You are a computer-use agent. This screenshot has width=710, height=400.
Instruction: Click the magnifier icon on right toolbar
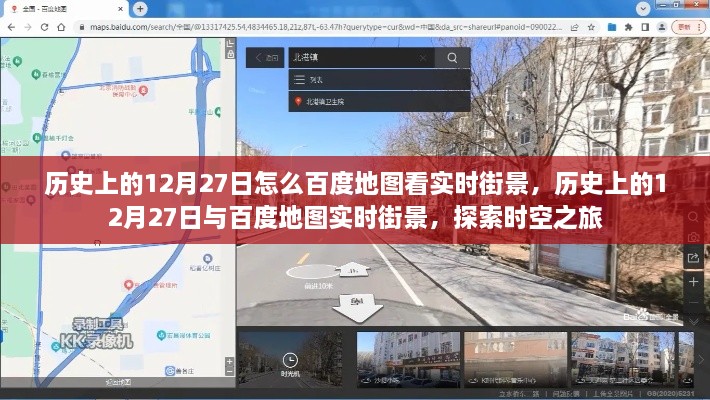[693, 216]
